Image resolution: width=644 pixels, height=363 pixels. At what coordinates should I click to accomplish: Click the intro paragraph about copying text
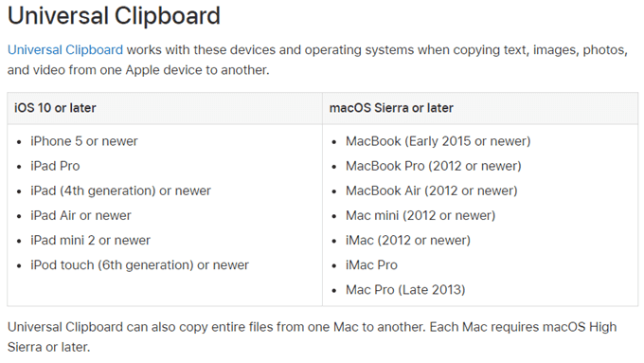317,60
